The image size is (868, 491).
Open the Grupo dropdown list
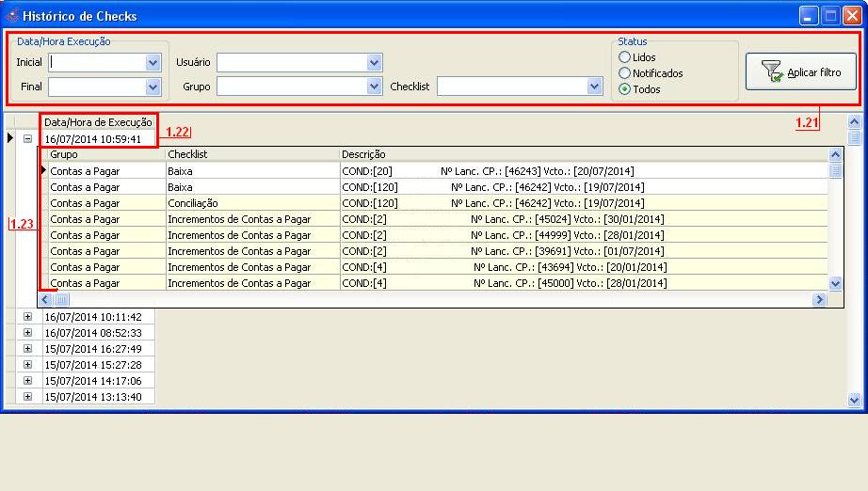(374, 87)
